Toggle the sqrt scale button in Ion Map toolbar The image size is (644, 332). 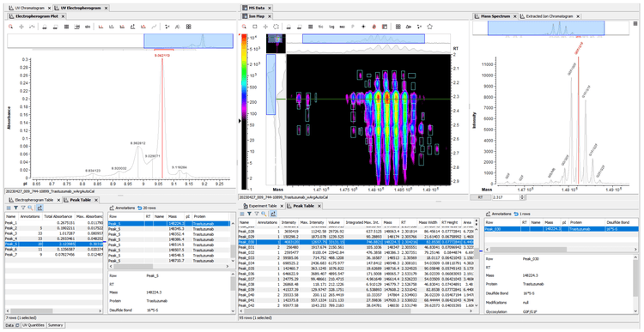(x=342, y=27)
